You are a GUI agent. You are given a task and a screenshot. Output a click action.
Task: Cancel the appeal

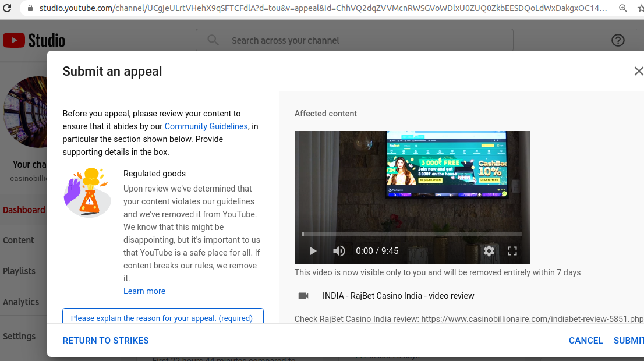[x=586, y=341]
